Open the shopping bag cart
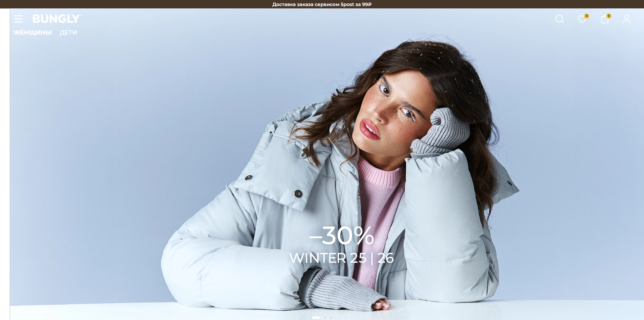 coord(604,19)
